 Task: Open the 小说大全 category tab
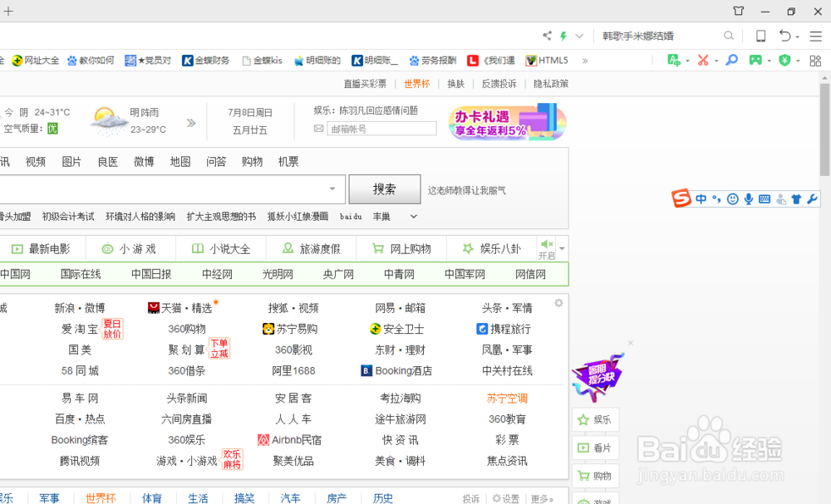point(221,249)
